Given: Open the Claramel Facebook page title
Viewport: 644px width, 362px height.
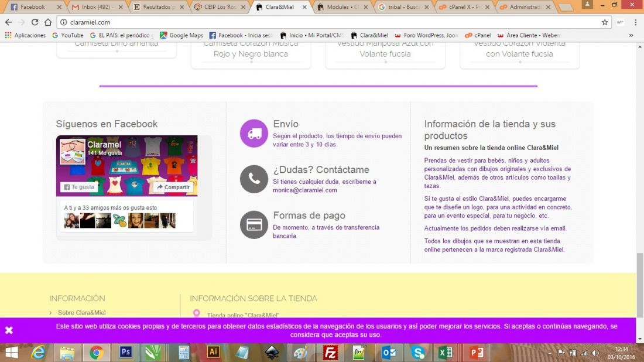Looking at the screenshot, I should coord(104,145).
